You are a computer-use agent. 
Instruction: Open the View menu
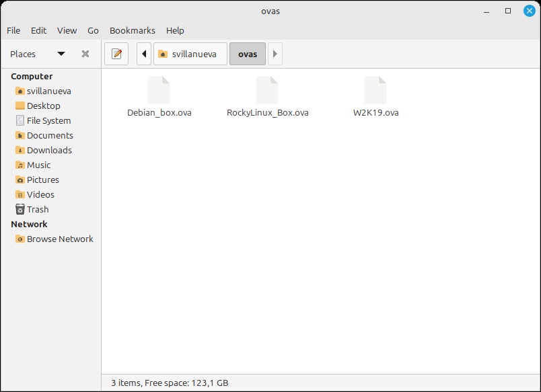point(67,31)
